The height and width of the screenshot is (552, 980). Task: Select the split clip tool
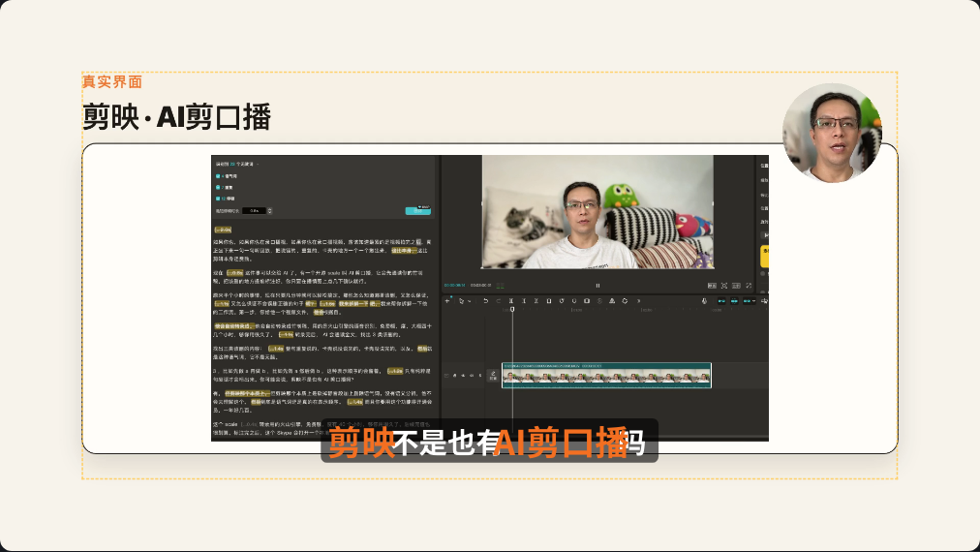click(510, 300)
